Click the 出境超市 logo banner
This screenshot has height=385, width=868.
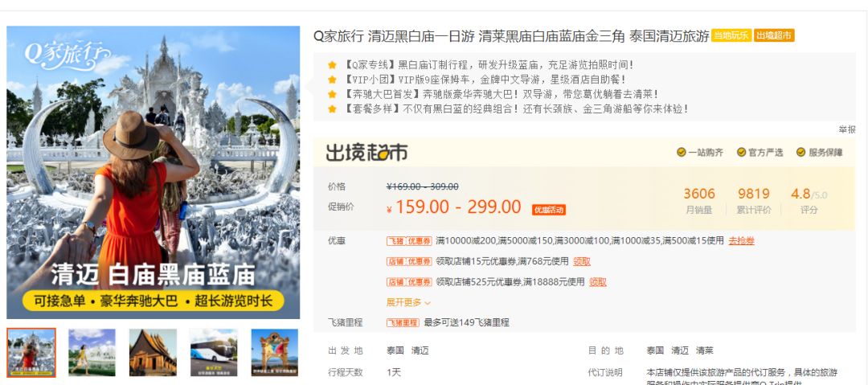pyautogui.click(x=366, y=152)
